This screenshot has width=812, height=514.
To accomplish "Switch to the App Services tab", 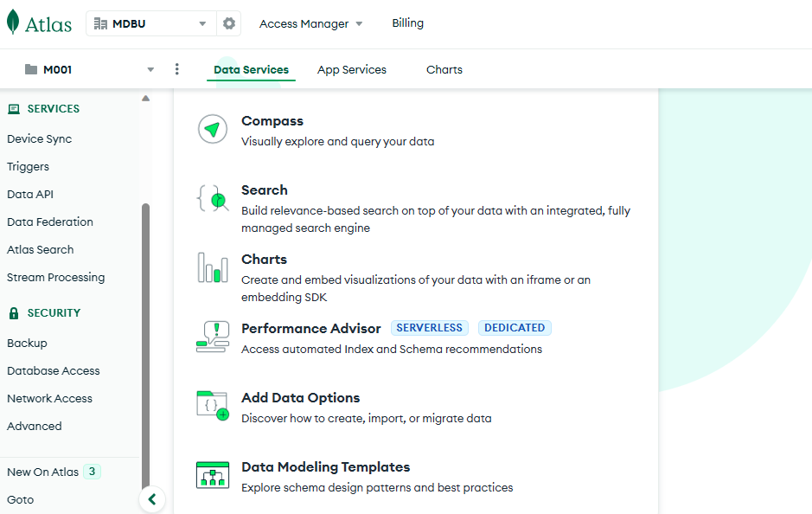I will pyautogui.click(x=352, y=69).
